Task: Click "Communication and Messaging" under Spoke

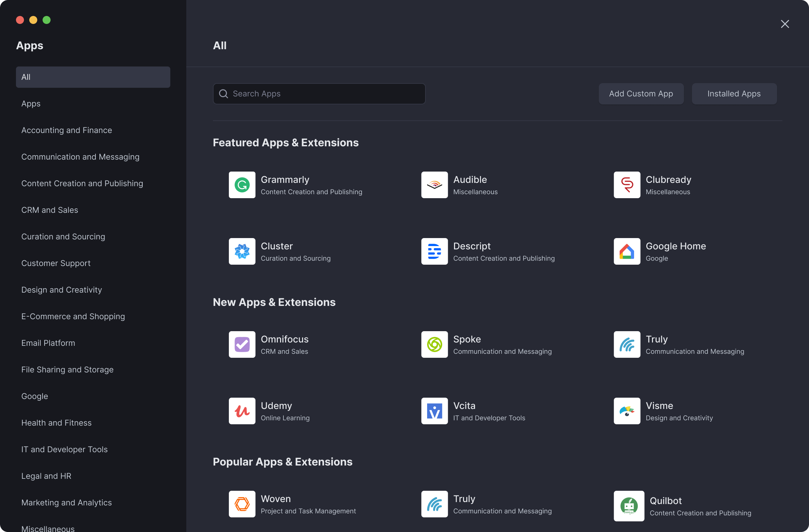Action: pos(502,351)
